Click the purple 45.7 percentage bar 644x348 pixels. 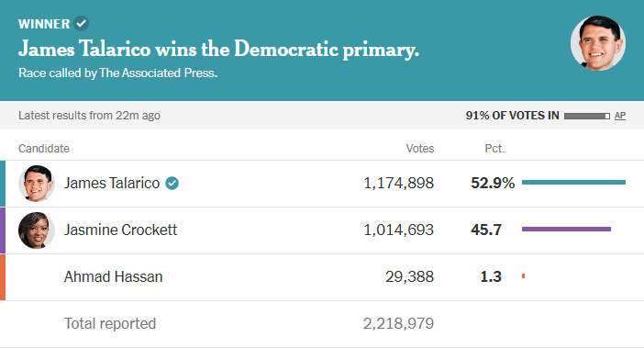(566, 229)
